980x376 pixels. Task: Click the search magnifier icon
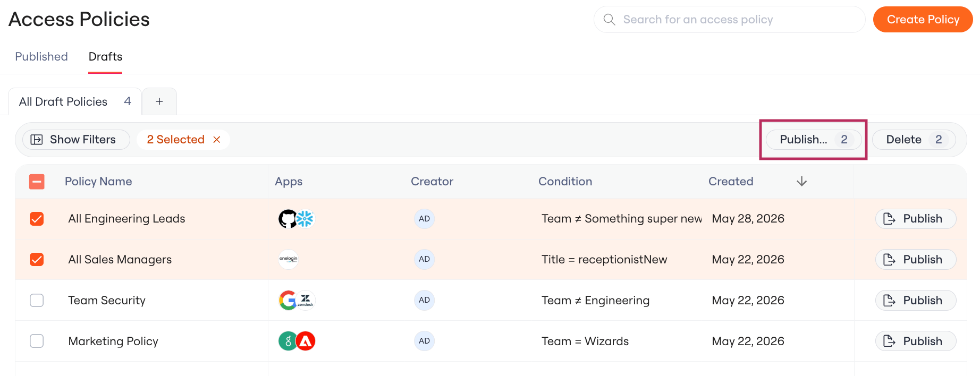pyautogui.click(x=609, y=20)
